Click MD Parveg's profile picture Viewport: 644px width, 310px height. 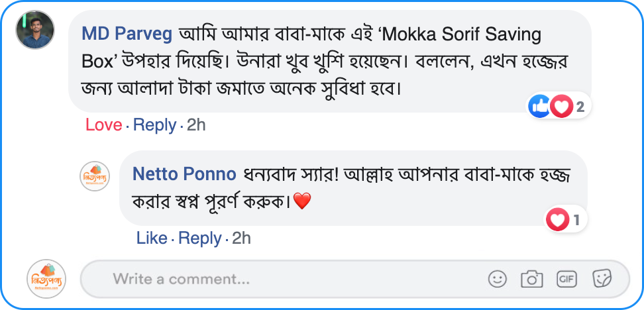click(x=34, y=30)
